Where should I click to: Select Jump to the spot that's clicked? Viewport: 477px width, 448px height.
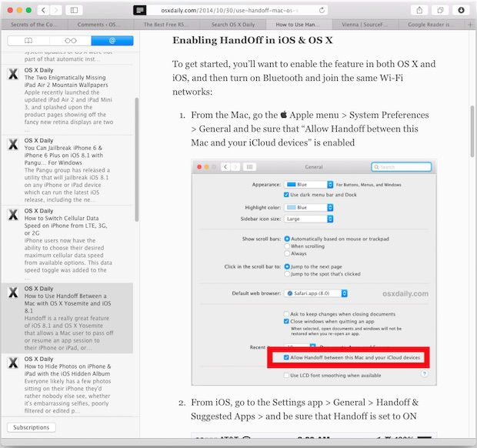pyautogui.click(x=287, y=274)
